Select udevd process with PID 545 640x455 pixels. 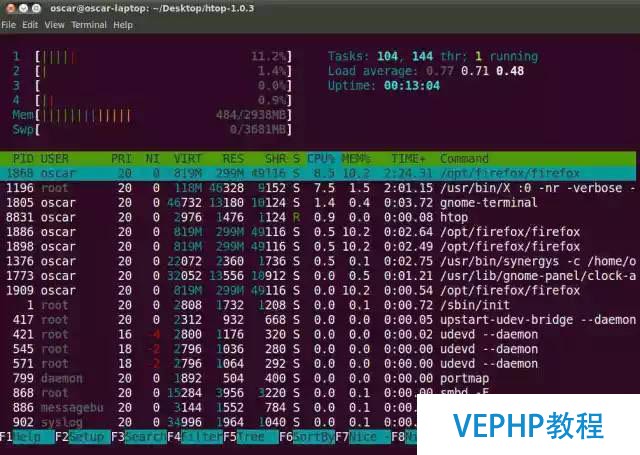[x=318, y=349]
